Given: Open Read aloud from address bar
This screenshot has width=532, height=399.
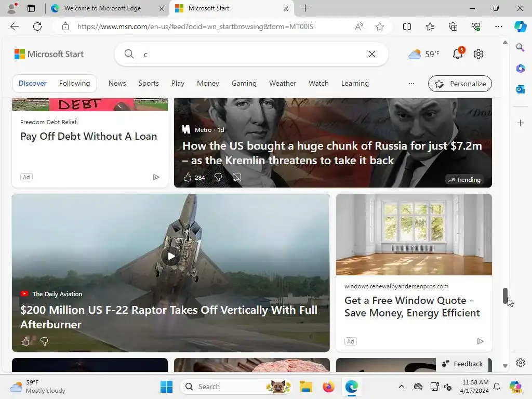Looking at the screenshot, I should pyautogui.click(x=359, y=26).
